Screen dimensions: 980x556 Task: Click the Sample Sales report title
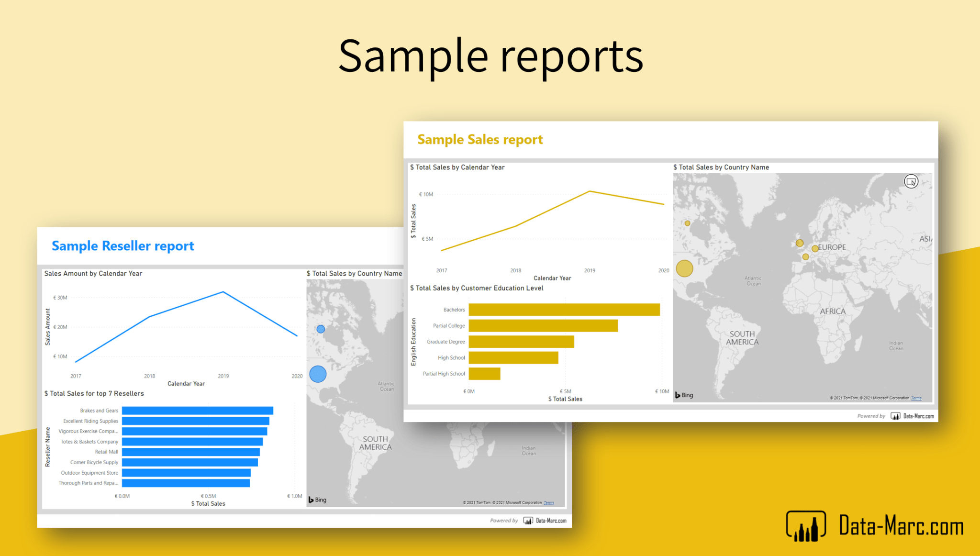(479, 139)
